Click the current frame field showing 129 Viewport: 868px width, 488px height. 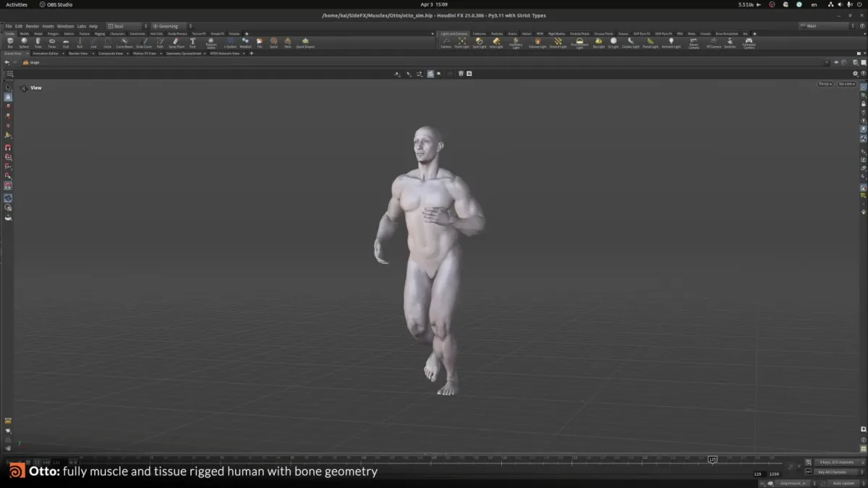[x=757, y=474]
